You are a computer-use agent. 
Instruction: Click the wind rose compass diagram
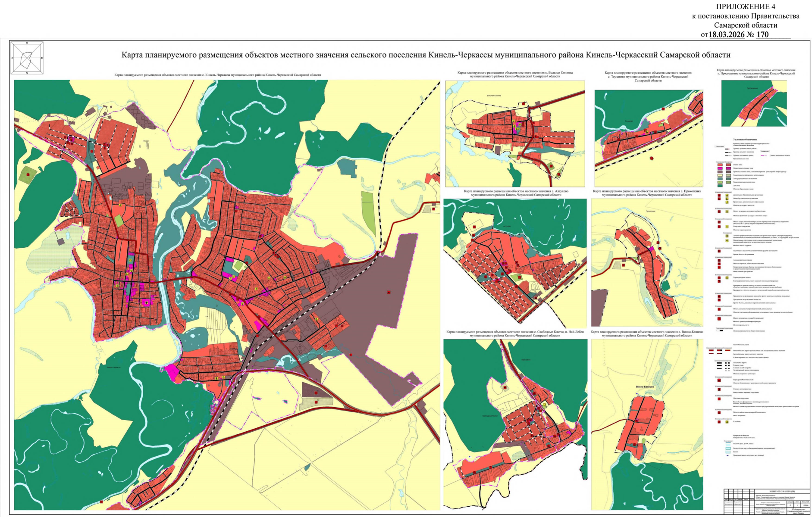pyautogui.click(x=27, y=57)
